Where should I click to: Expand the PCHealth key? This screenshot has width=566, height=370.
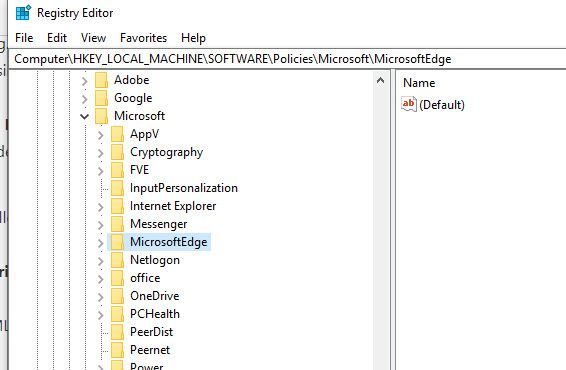tap(101, 315)
